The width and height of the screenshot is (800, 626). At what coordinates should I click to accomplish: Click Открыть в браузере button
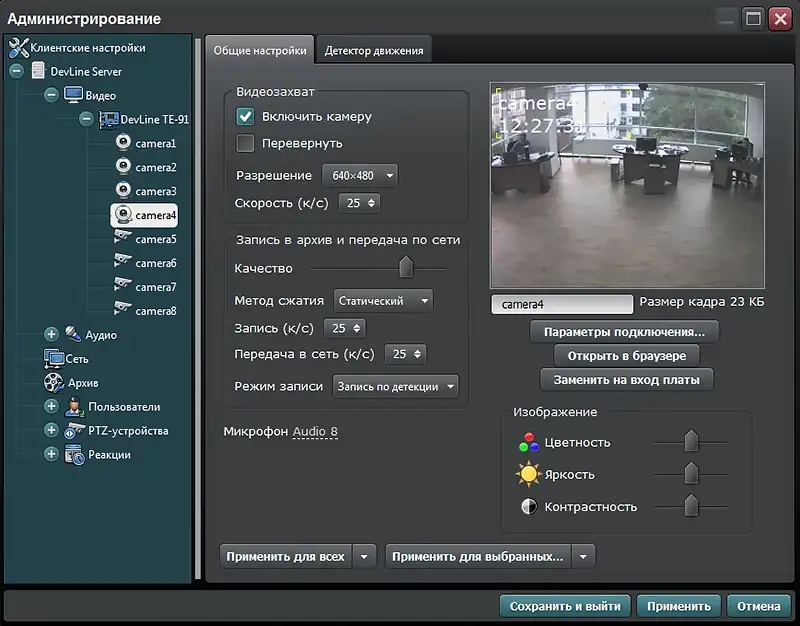coord(627,356)
